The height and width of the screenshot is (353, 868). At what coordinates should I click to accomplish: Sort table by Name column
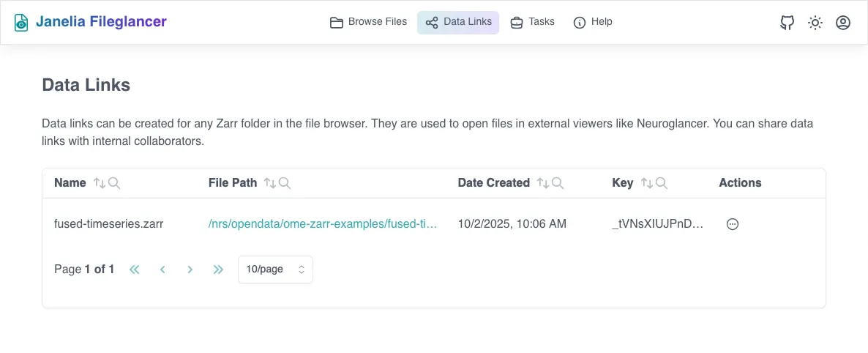point(100,183)
